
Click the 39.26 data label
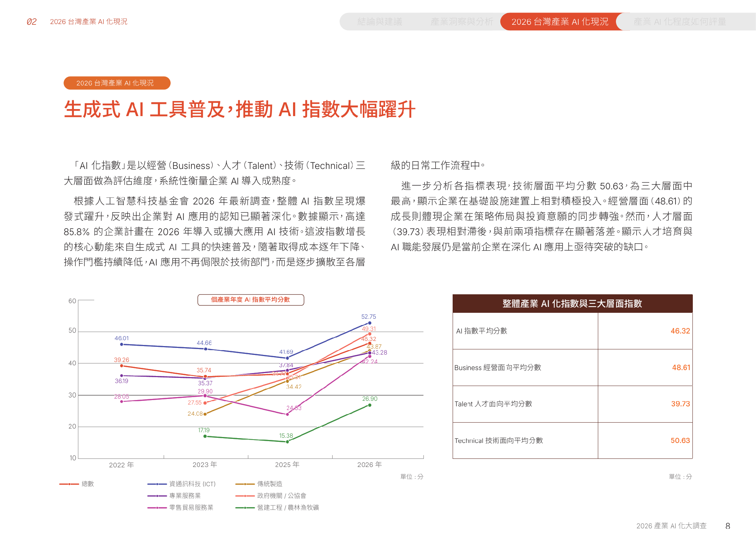click(x=122, y=360)
